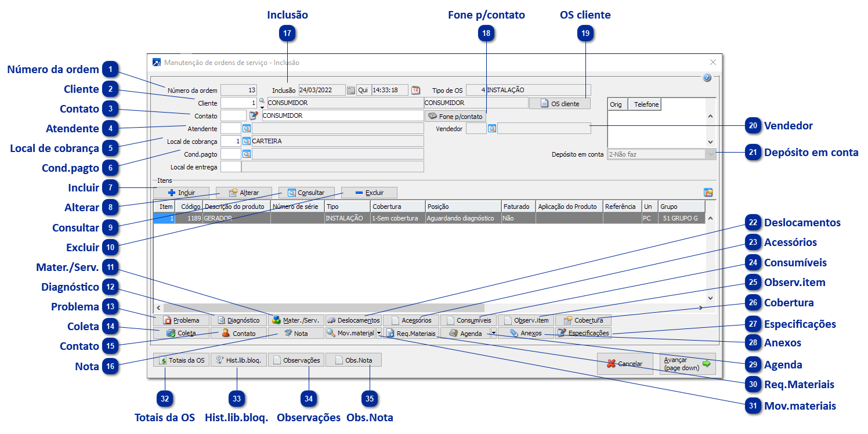This screenshot has width=868, height=434.
Task: Click the Cancelar button
Action: [x=625, y=364]
